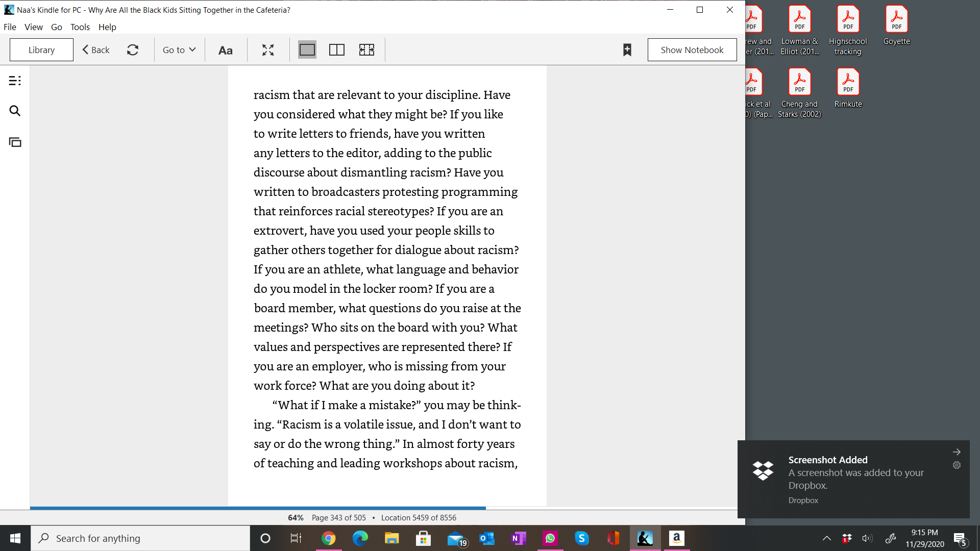Screen dimensions: 980x551
Task: Click 'Location 5459 of 8556' status text
Action: tap(419, 517)
